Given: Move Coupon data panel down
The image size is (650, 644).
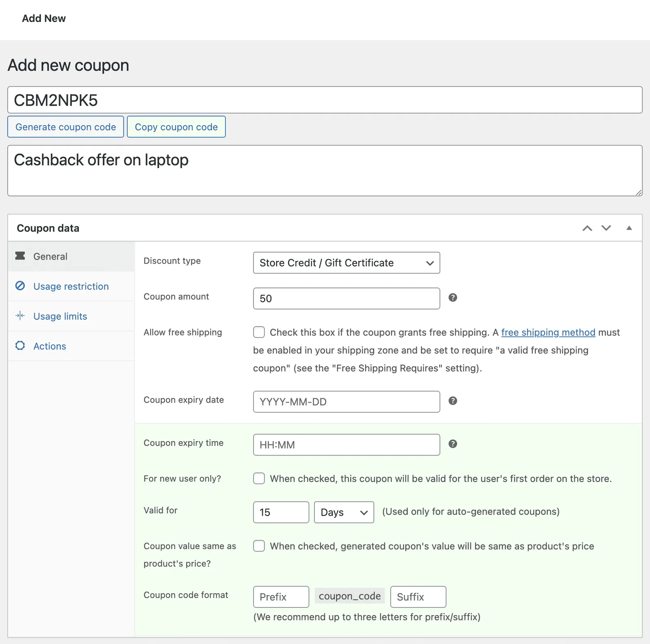Looking at the screenshot, I should click(x=606, y=228).
